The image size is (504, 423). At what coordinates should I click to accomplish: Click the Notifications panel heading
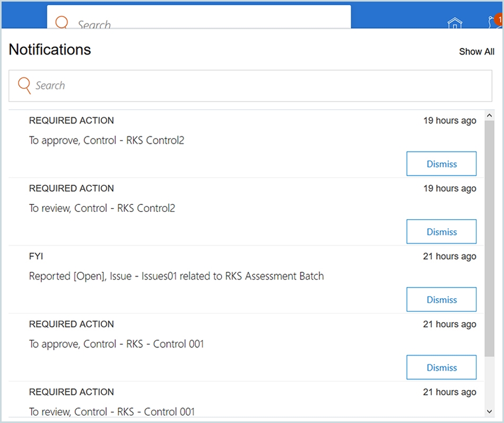pyautogui.click(x=49, y=49)
